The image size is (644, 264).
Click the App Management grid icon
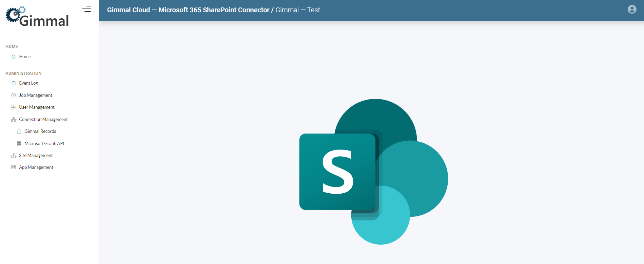14,168
